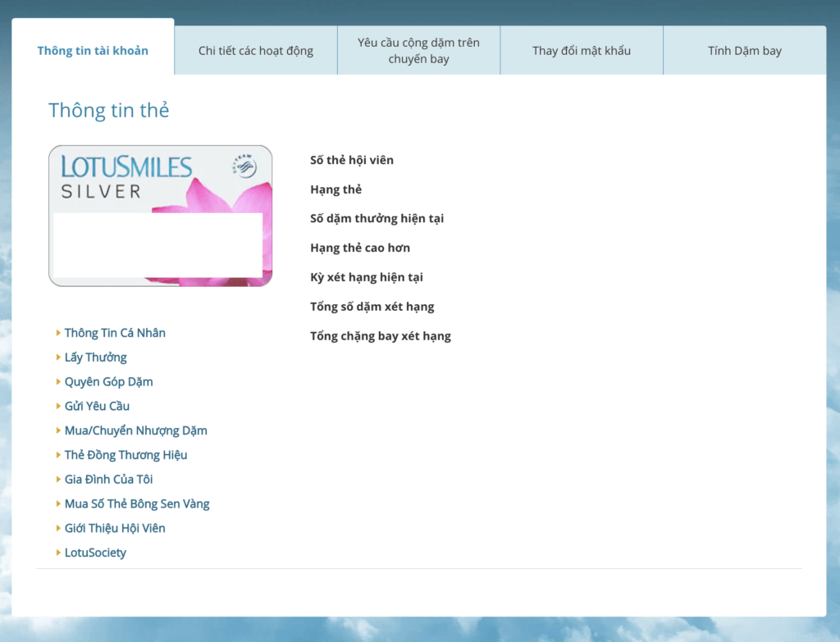Screen dimensions: 840x642
Task: Click Kỳ xét hạng hiện tại label
Action: point(367,277)
